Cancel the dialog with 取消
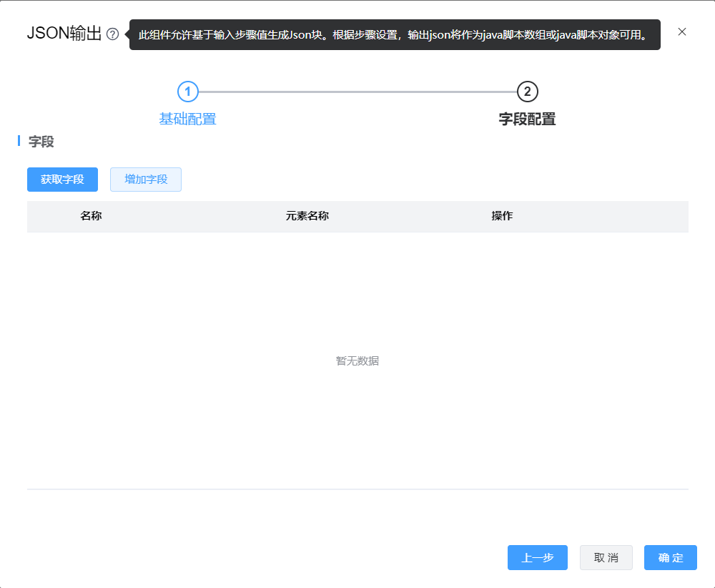The width and height of the screenshot is (715, 588). tap(606, 558)
